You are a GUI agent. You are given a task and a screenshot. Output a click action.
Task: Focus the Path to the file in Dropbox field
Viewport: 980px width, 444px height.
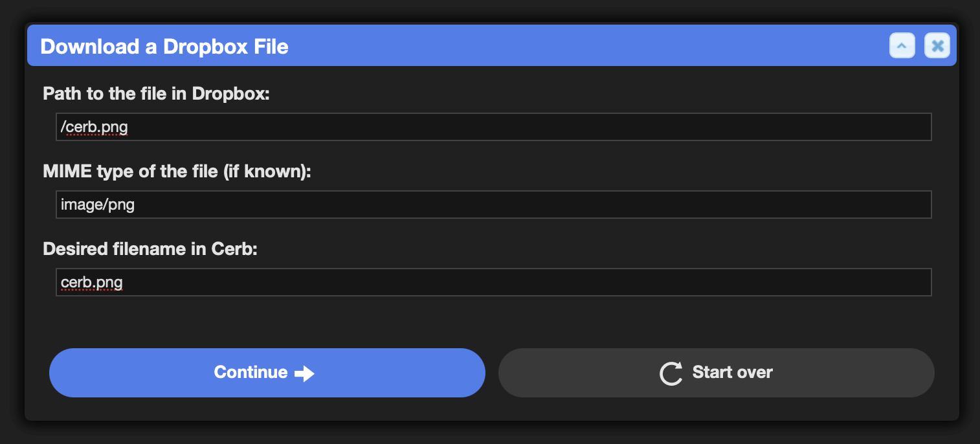point(494,127)
